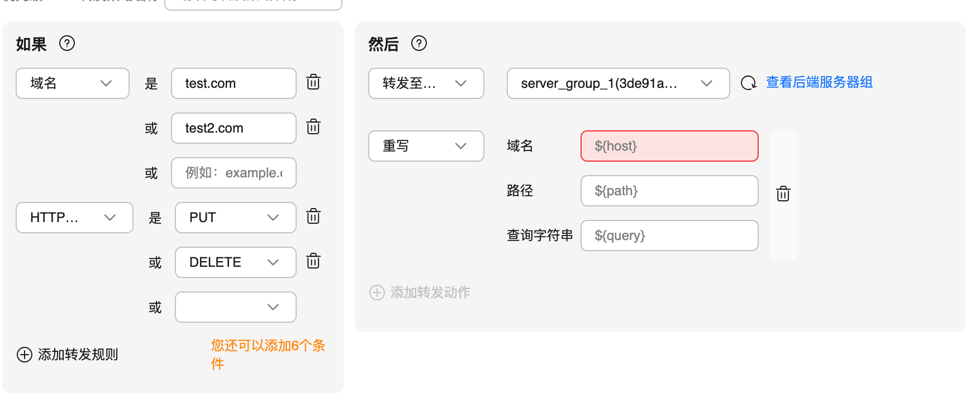Expand the 转发至 action dropdown
Viewport: 980px width, 405px height.
[426, 83]
